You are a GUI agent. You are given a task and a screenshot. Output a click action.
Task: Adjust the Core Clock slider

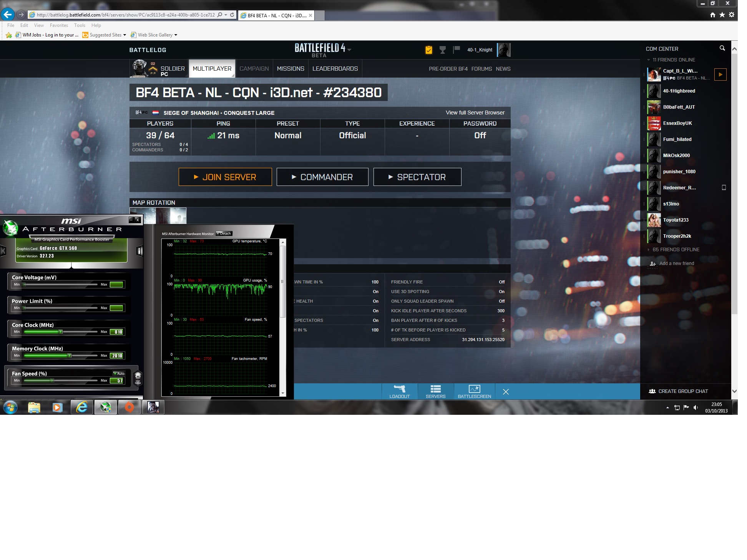(61, 332)
